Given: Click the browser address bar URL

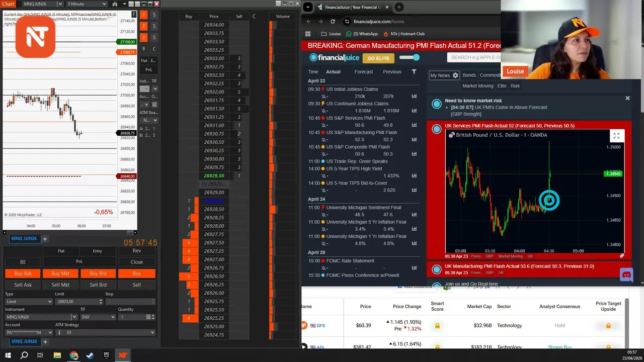Looking at the screenshot, I should (379, 22).
